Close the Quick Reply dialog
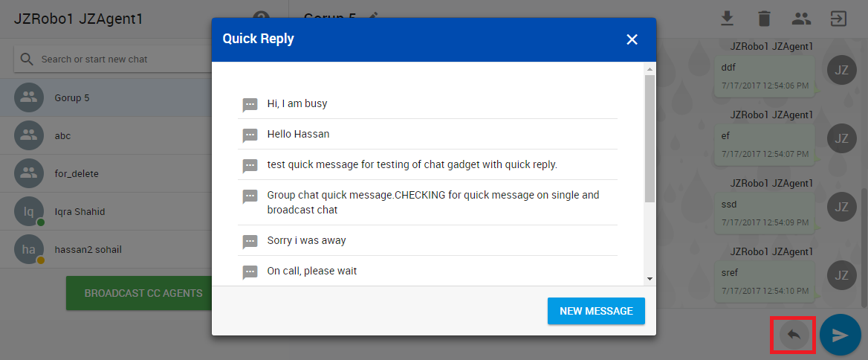This screenshot has height=360, width=868. pyautogui.click(x=632, y=39)
